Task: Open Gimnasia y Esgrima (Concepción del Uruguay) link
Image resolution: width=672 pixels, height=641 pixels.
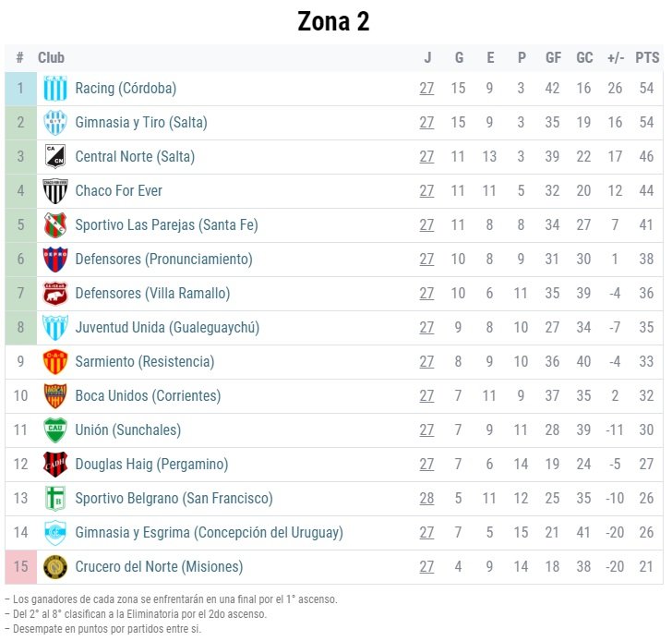Action: pyautogui.click(x=210, y=533)
